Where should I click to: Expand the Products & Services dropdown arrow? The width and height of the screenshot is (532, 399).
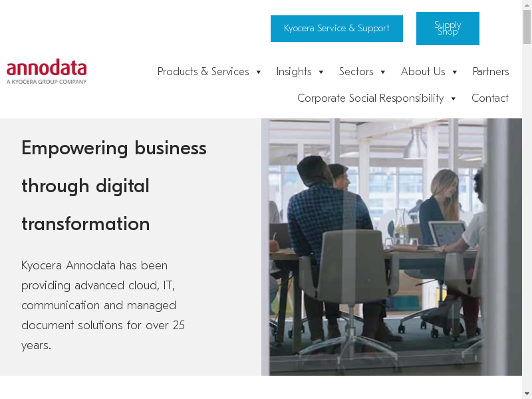pos(259,72)
